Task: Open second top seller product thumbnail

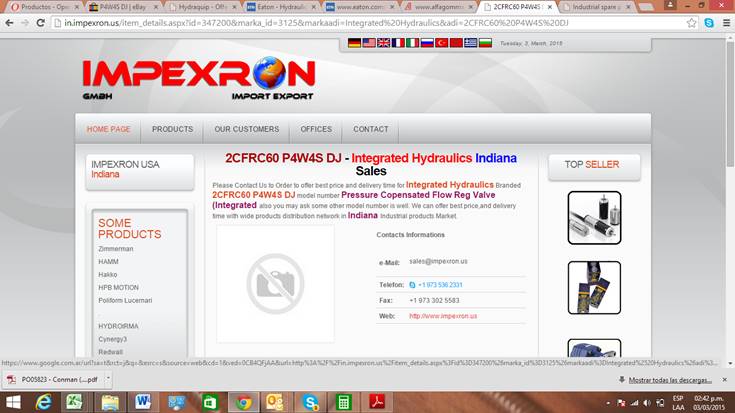Action: click(594, 287)
